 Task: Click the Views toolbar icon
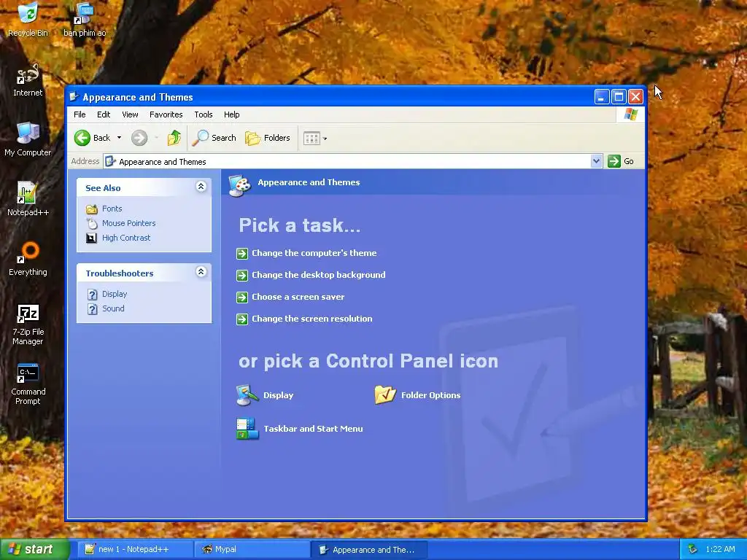[x=311, y=138]
